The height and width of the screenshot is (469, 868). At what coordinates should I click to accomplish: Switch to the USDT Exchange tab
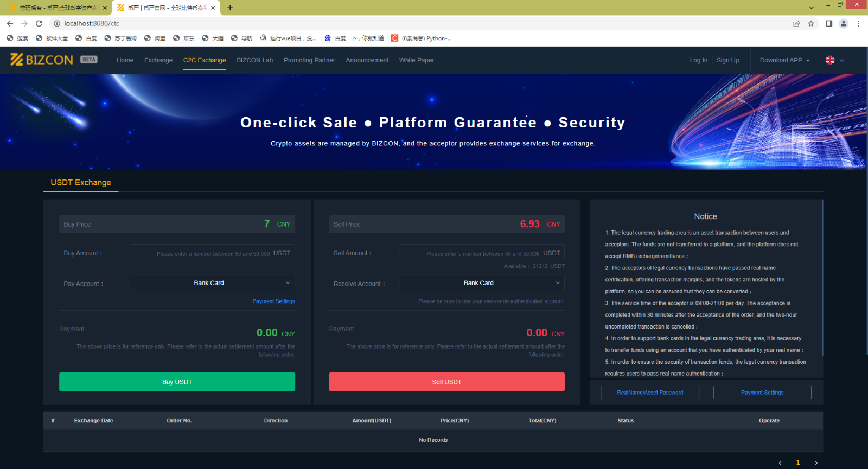coord(81,183)
